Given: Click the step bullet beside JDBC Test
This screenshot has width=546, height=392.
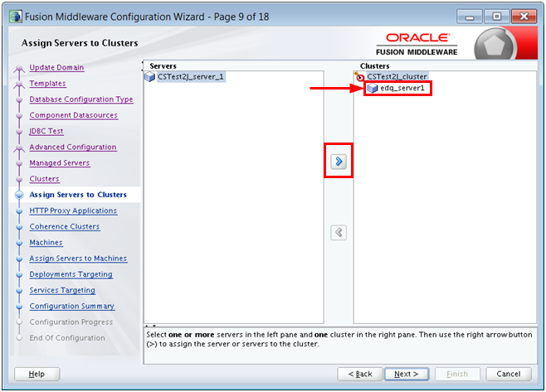Looking at the screenshot, I should (19, 132).
